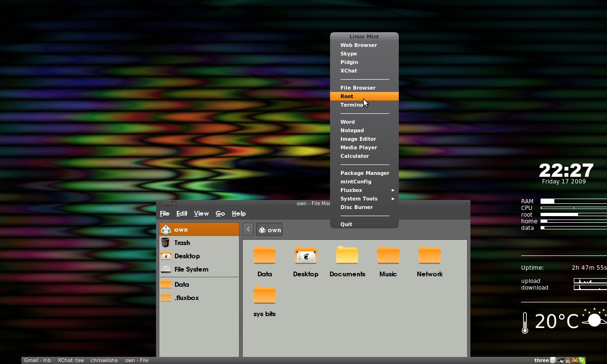Open the Data folder icon in file view
The width and height of the screenshot is (607, 364).
[x=265, y=255]
